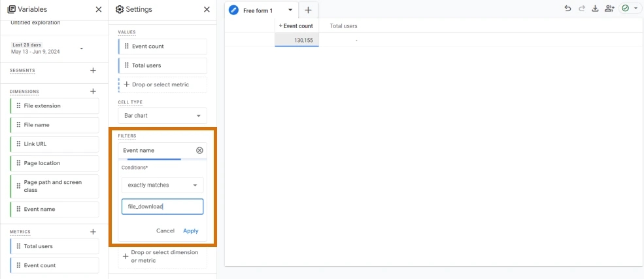
Task: Select Page location dimension
Action: click(54, 163)
